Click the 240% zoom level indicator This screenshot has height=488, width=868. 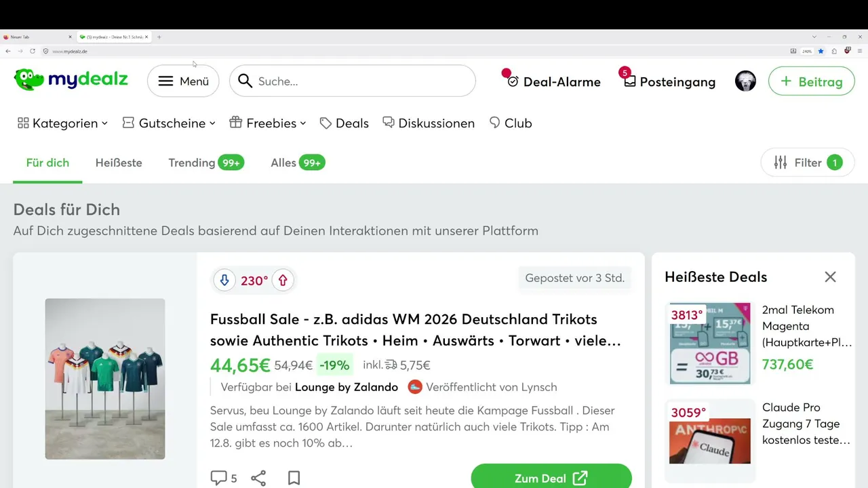807,51
